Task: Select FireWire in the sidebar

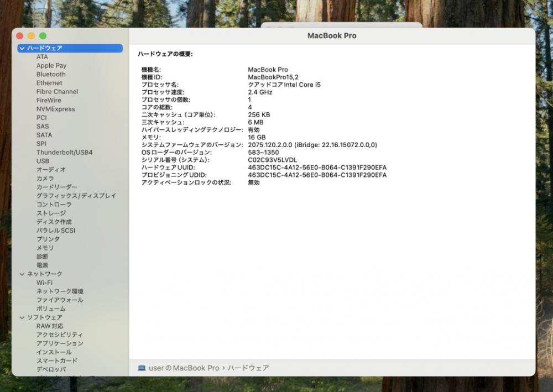Action: tap(49, 101)
